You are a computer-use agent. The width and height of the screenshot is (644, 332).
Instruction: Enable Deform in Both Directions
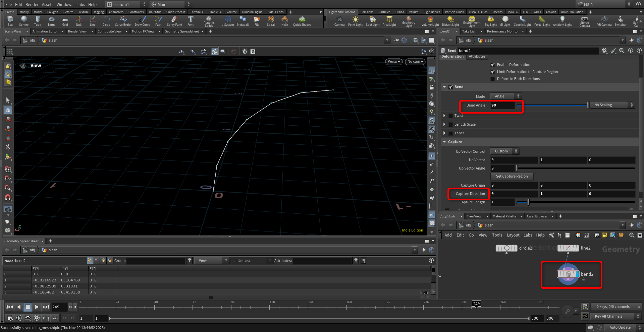pos(492,79)
